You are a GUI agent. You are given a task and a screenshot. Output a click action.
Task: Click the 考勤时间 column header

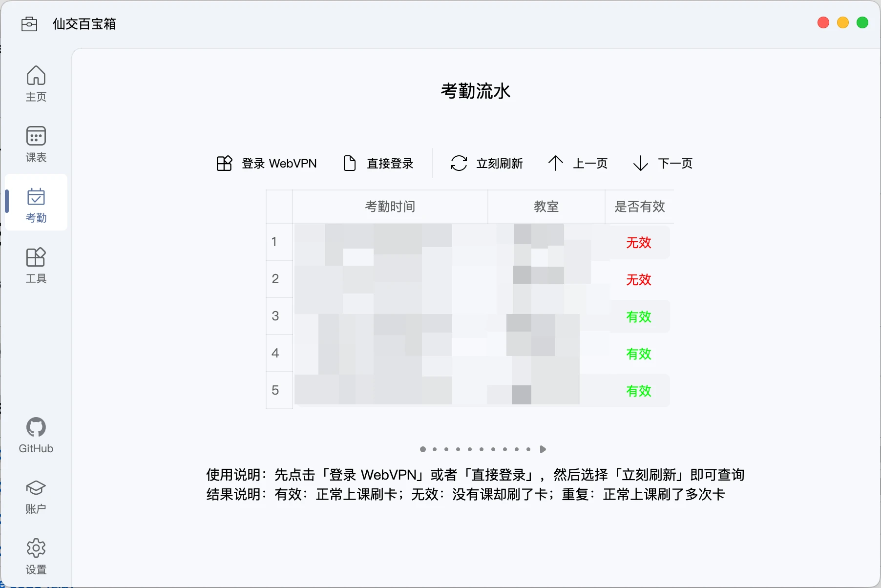tap(390, 207)
